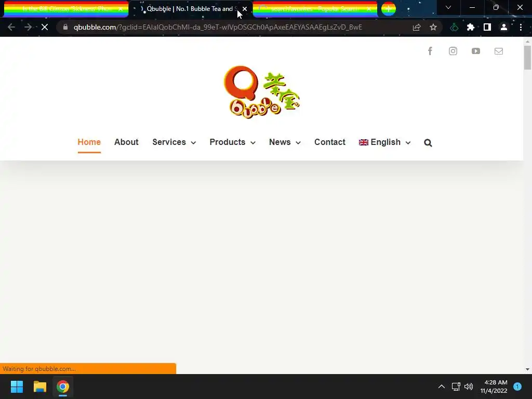Expand the Products dropdown menu
Viewport: 532px width, 399px height.
pos(232,142)
